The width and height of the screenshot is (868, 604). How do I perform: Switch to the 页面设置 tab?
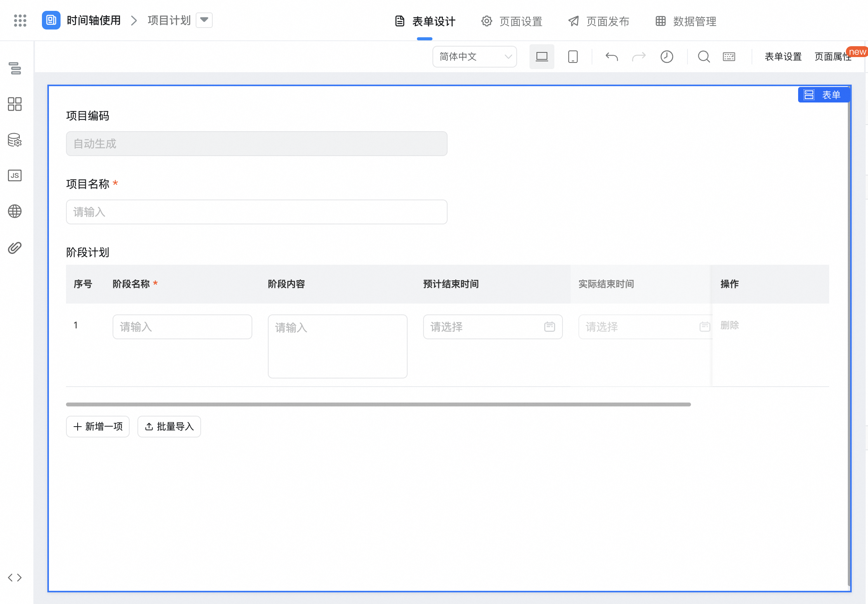click(x=512, y=21)
